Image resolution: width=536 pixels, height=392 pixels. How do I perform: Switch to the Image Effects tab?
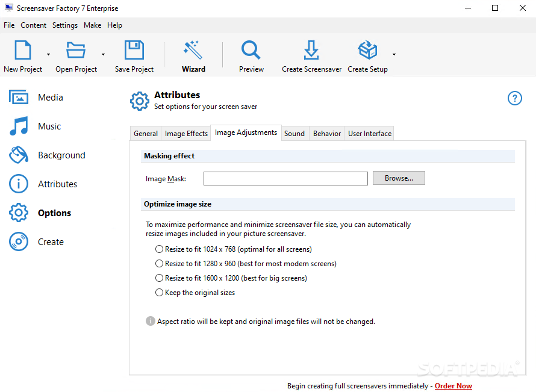click(x=186, y=134)
